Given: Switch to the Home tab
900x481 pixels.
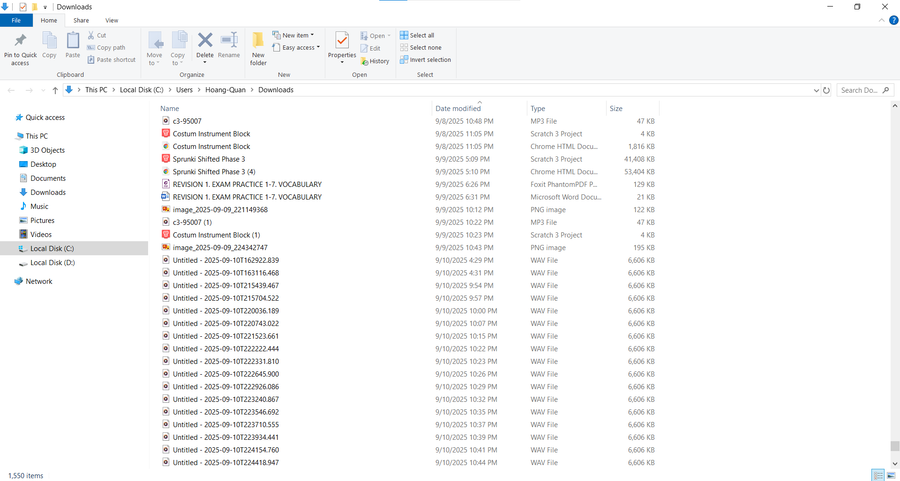Looking at the screenshot, I should (49, 20).
